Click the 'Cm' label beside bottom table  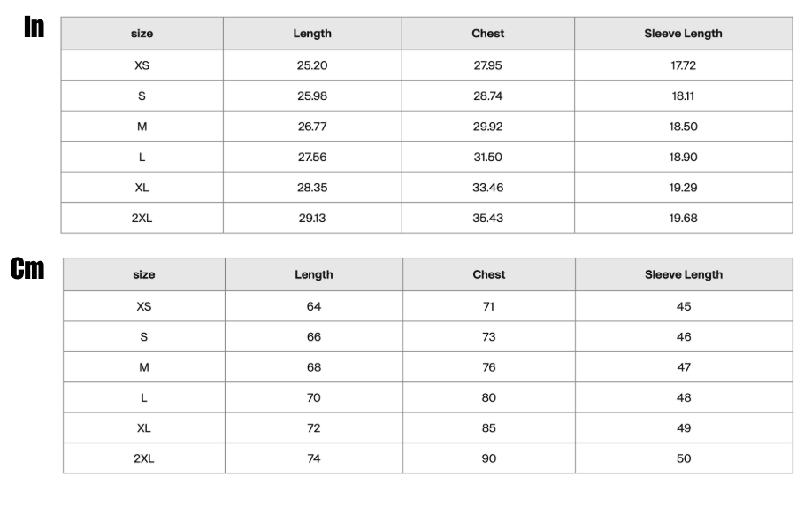[27, 268]
